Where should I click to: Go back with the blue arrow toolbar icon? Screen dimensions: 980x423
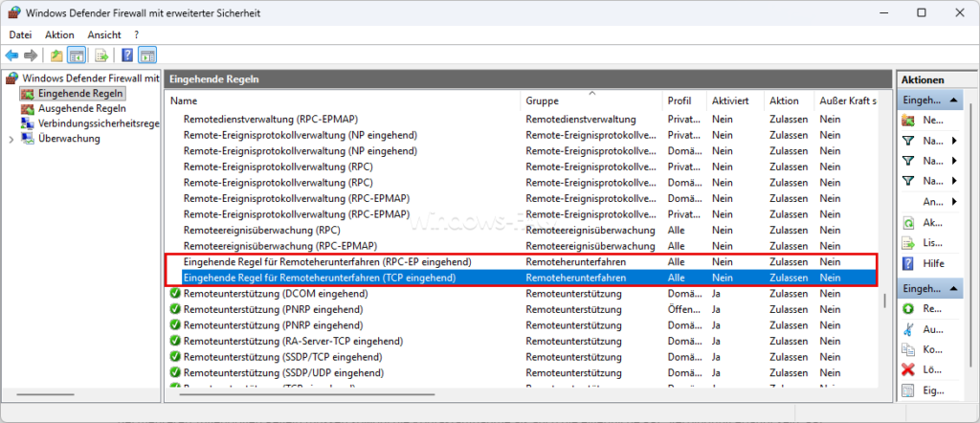(x=11, y=56)
